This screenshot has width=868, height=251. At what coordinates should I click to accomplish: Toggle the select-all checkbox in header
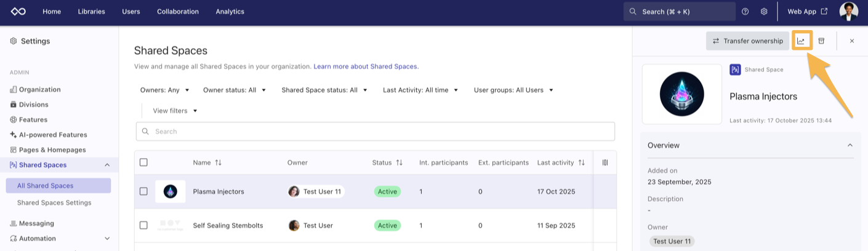[x=143, y=162]
